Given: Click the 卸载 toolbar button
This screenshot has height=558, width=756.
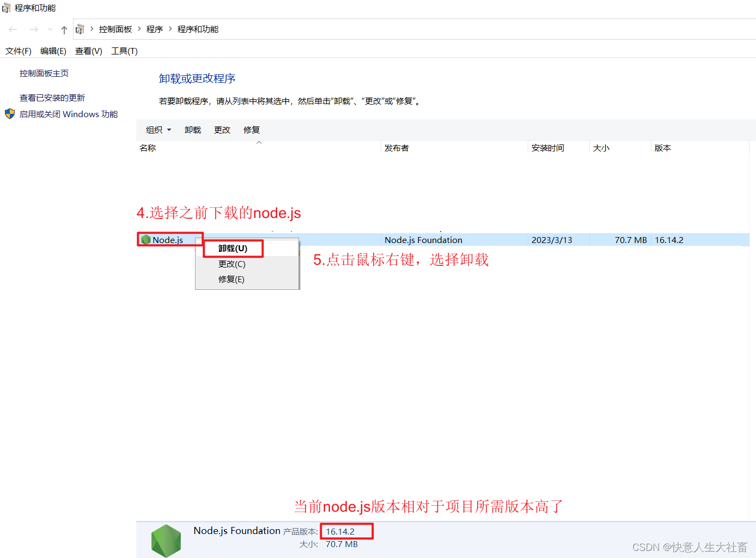Looking at the screenshot, I should (193, 130).
